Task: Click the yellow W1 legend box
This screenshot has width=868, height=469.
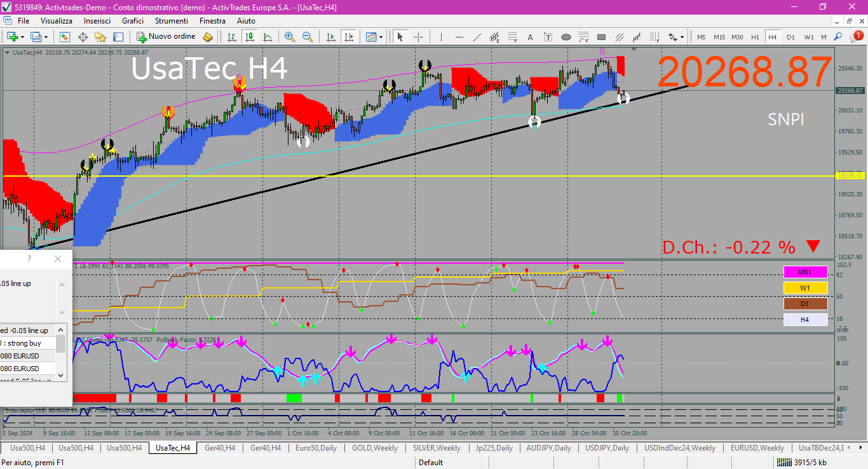Action: click(x=805, y=288)
